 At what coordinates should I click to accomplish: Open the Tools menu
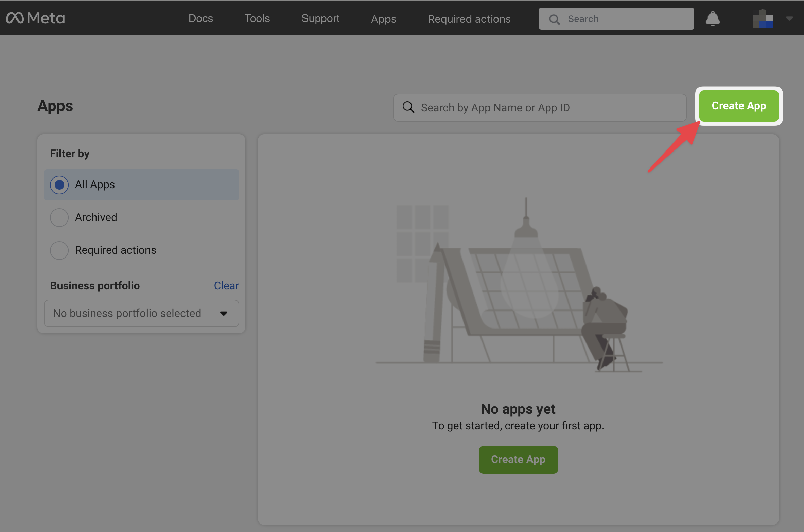[x=257, y=18]
